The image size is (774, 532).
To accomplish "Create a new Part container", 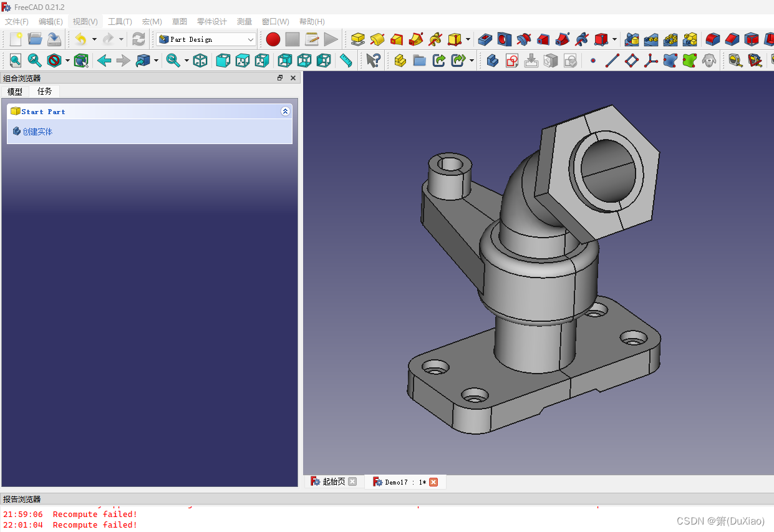I will (x=400, y=60).
